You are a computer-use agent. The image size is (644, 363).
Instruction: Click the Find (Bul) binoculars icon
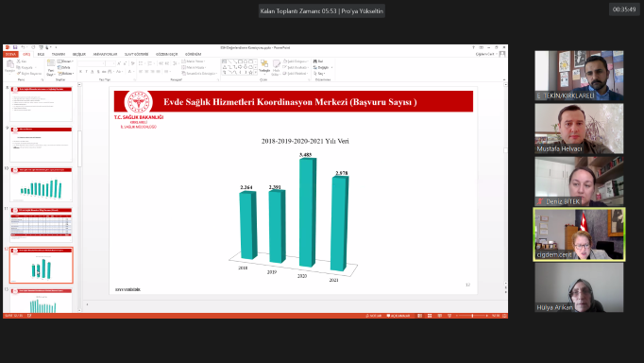click(x=315, y=61)
